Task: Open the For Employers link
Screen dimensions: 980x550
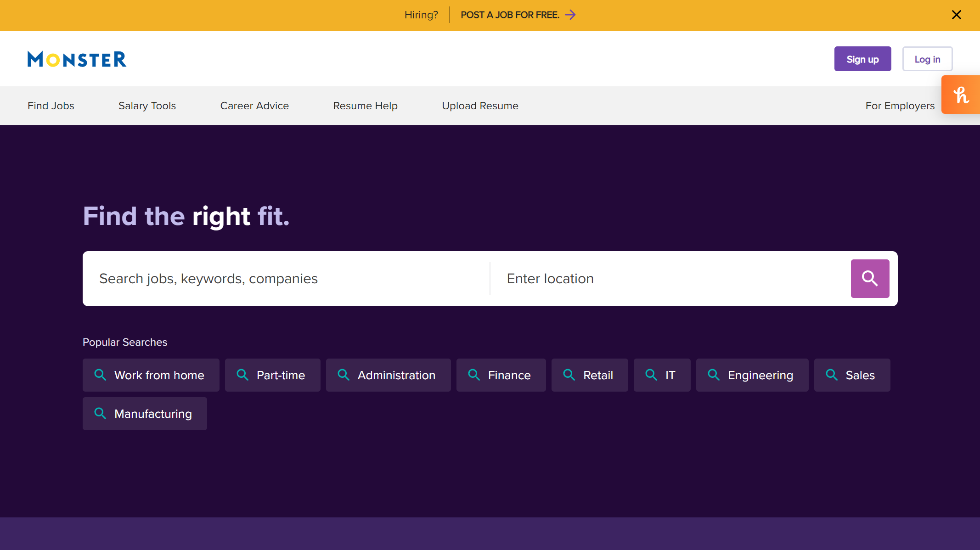Action: [900, 106]
